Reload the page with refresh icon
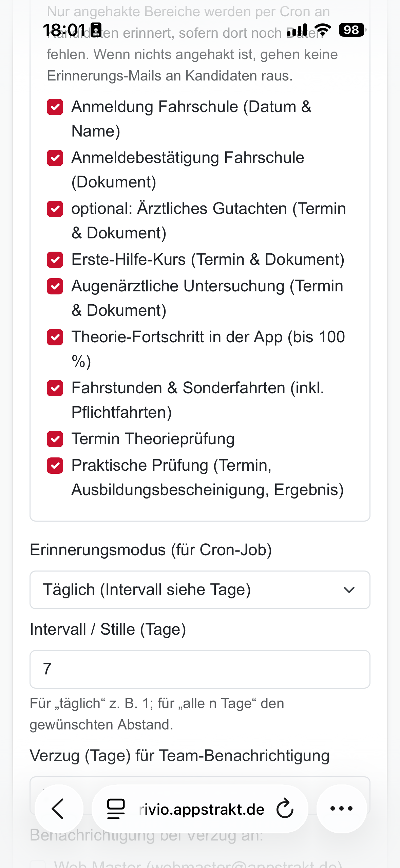Screen dimensions: 400x868 pyautogui.click(x=285, y=809)
